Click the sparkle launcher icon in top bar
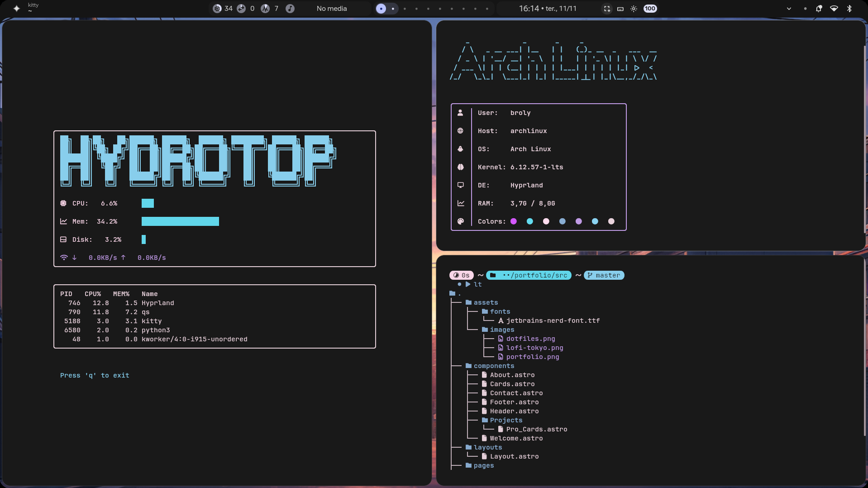 [17, 9]
